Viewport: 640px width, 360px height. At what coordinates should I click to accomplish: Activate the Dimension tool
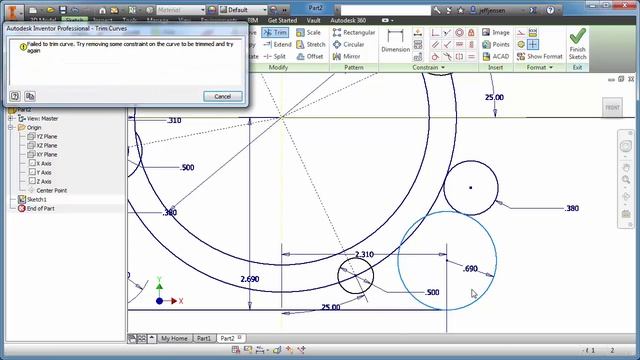(395, 41)
